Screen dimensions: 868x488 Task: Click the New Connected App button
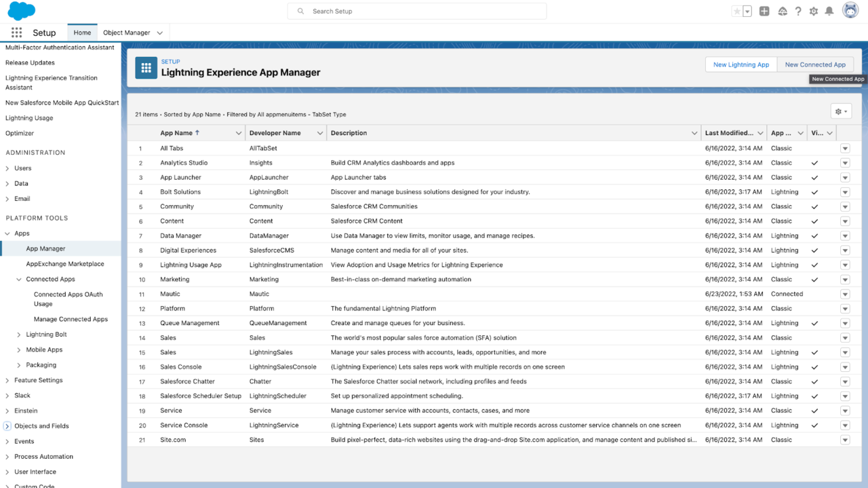(x=815, y=64)
